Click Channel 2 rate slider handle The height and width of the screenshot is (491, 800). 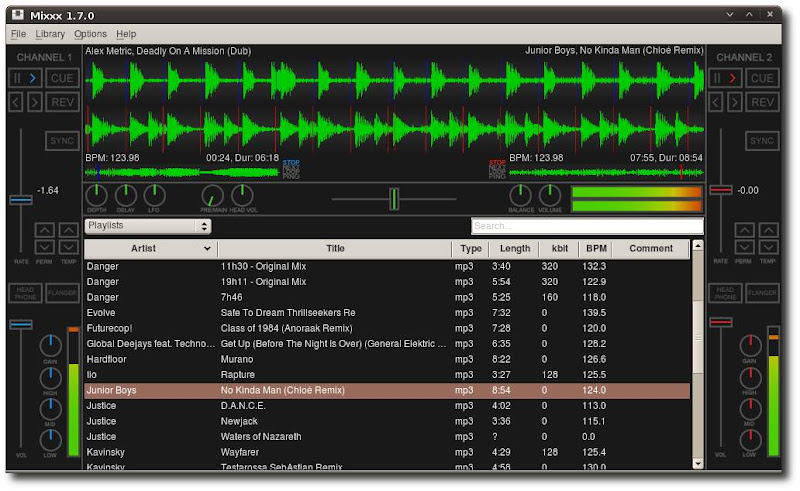(721, 190)
